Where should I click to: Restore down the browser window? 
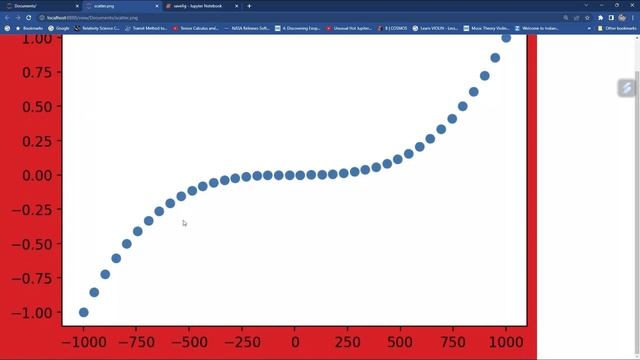(x=617, y=5)
